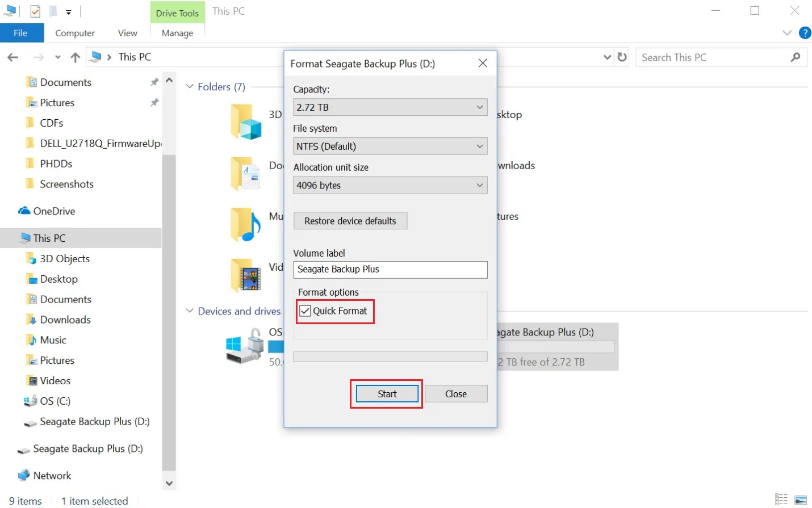The height and width of the screenshot is (508, 812).
Task: Select CDFs folder in sidebar
Action: (x=44, y=123)
